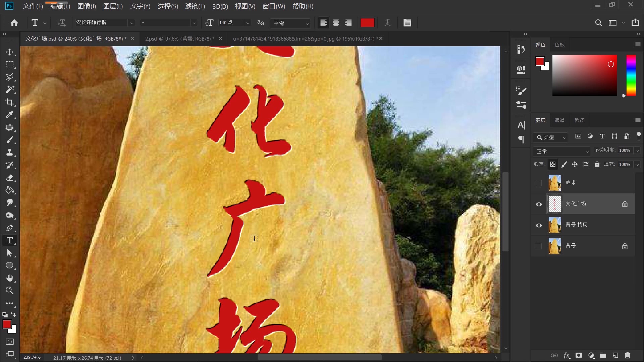Hide the 背景 拷贝 layer
The height and width of the screenshot is (362, 644).
pos(539,225)
